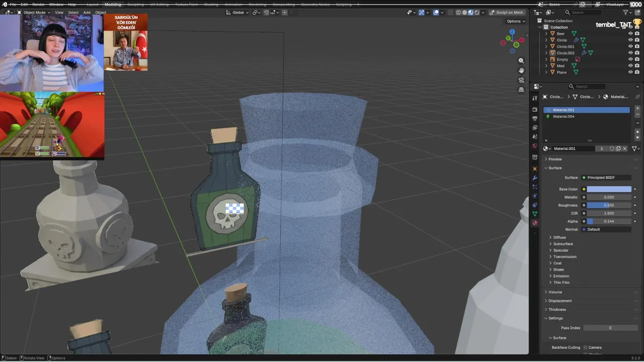644x362 pixels.
Task: Open the Tool properties tab
Action: [535, 98]
